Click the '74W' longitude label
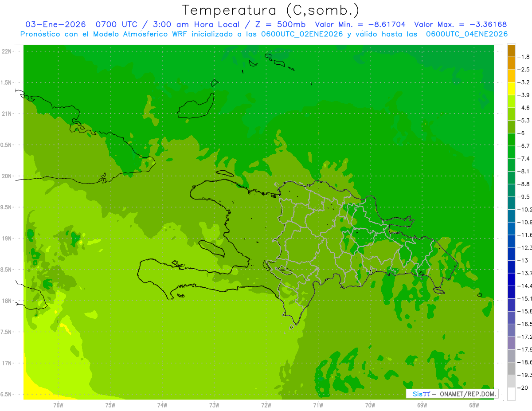This screenshot has width=532, height=411. (x=162, y=405)
